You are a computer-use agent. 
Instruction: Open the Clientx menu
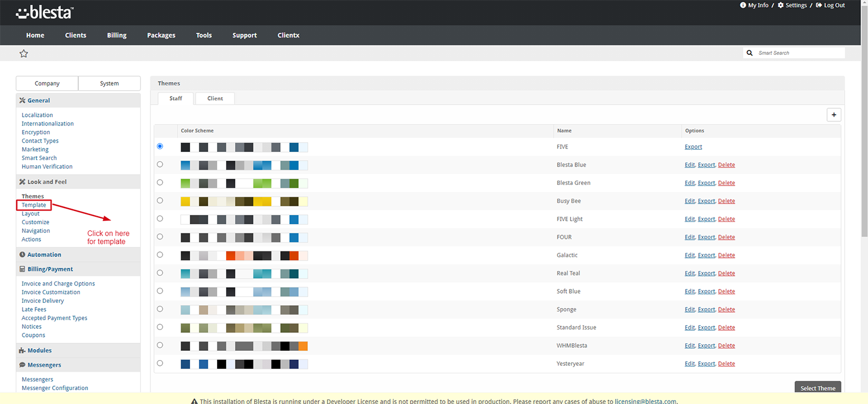288,35
